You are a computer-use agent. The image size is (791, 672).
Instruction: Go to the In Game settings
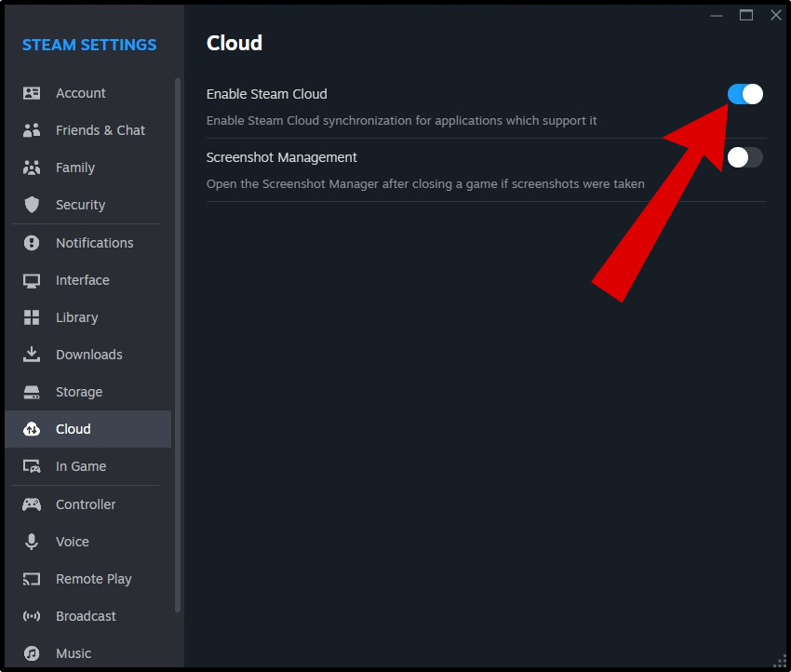tap(80, 466)
